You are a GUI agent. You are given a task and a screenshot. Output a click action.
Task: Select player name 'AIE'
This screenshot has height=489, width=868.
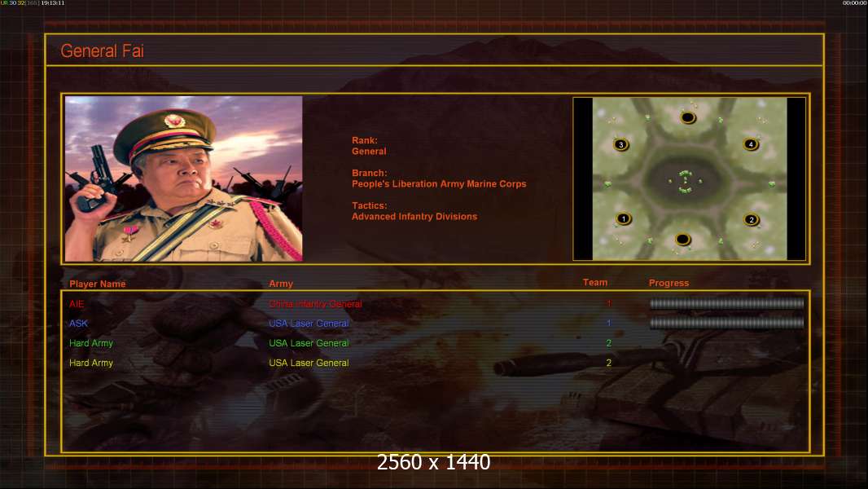click(x=77, y=304)
